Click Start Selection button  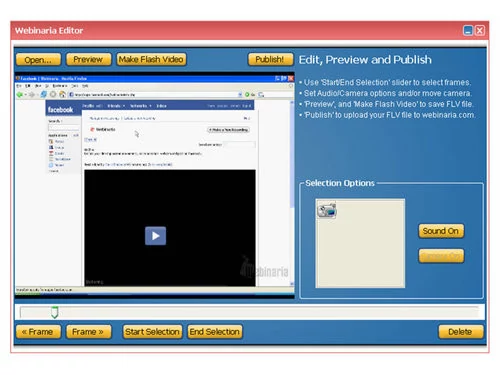[152, 332]
